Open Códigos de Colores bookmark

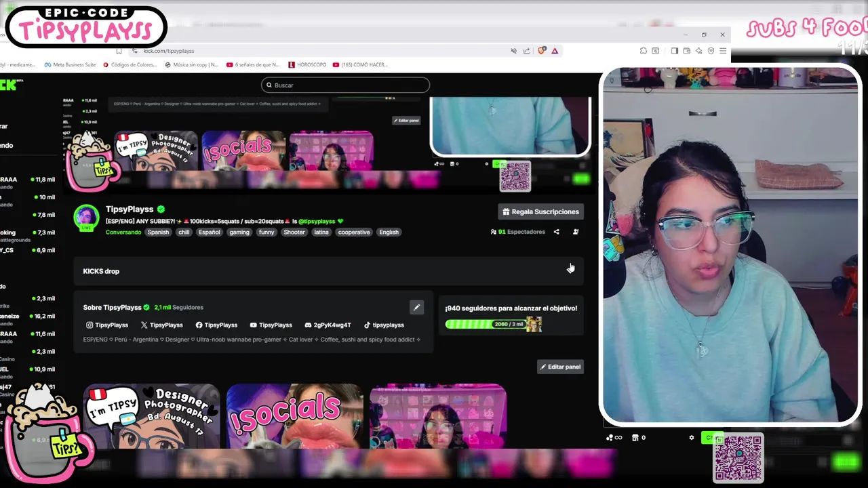[130, 65]
